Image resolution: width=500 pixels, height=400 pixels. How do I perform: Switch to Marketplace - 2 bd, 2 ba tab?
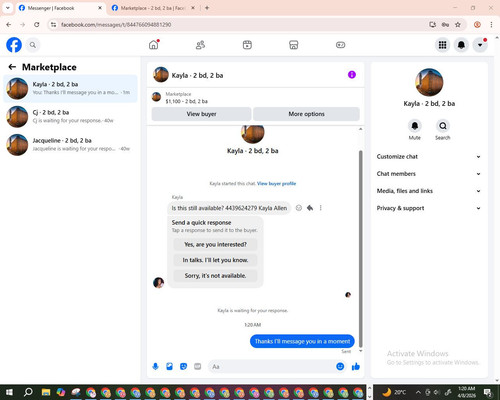pos(153,8)
